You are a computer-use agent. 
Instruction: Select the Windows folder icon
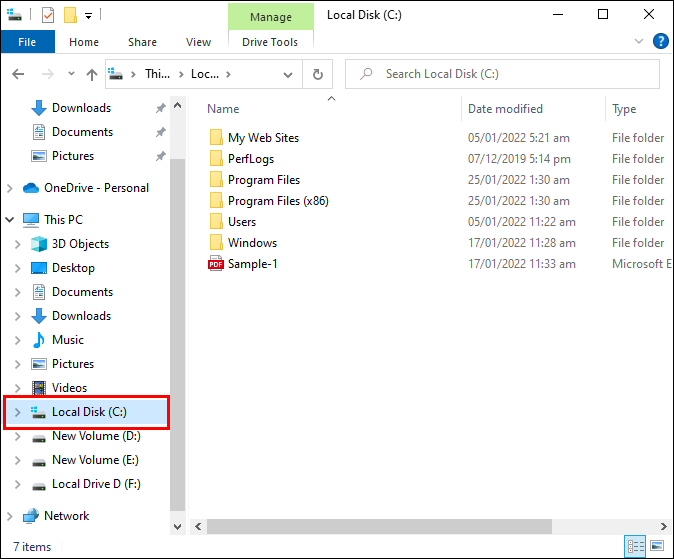216,243
